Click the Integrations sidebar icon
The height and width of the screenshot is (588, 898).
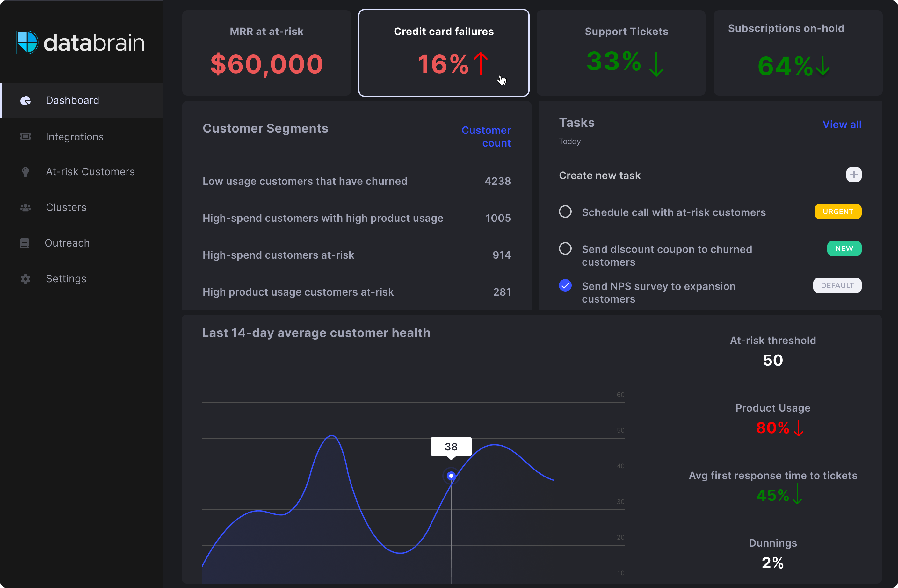point(25,137)
